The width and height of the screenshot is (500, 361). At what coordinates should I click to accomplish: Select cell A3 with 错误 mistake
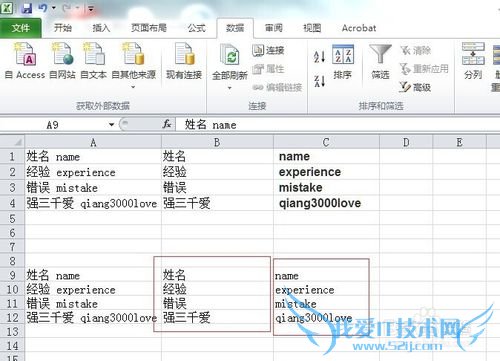coord(93,188)
